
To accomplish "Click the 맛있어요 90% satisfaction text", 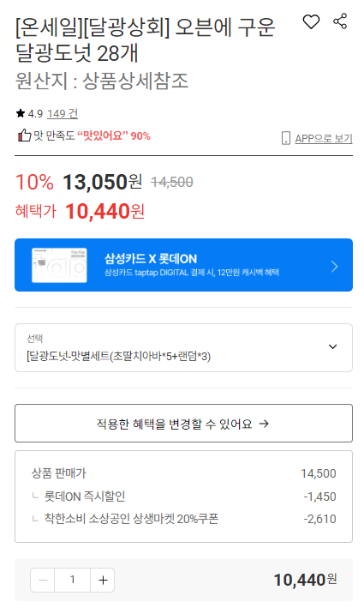I will tap(114, 135).
